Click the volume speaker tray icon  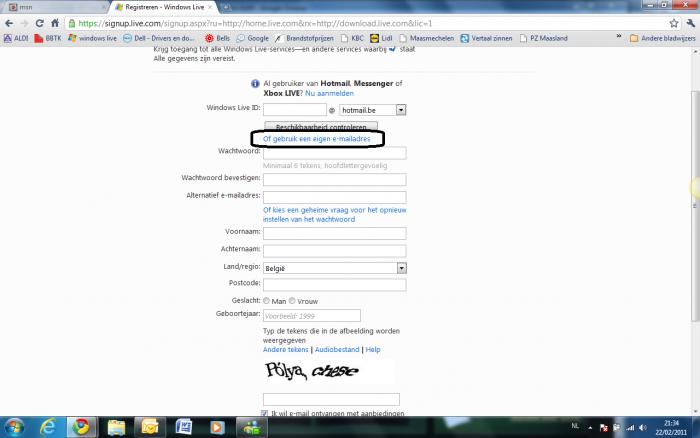[643, 428]
